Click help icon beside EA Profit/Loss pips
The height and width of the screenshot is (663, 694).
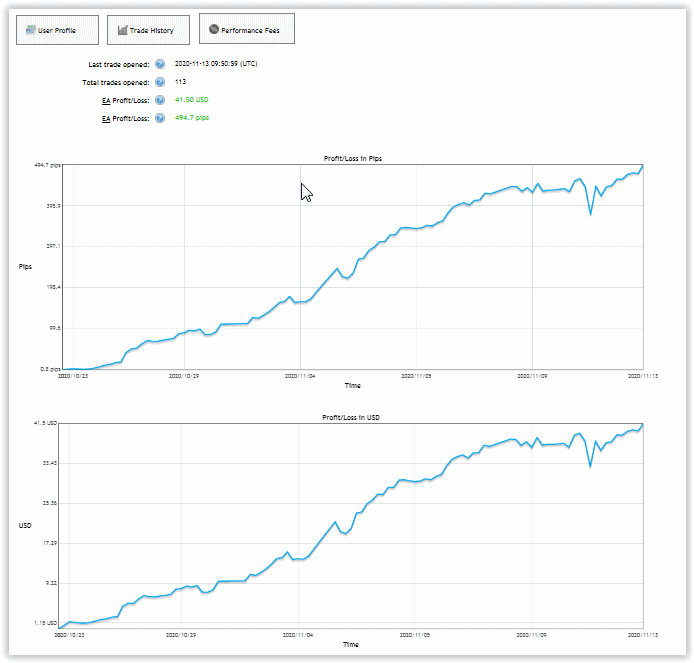tap(160, 118)
